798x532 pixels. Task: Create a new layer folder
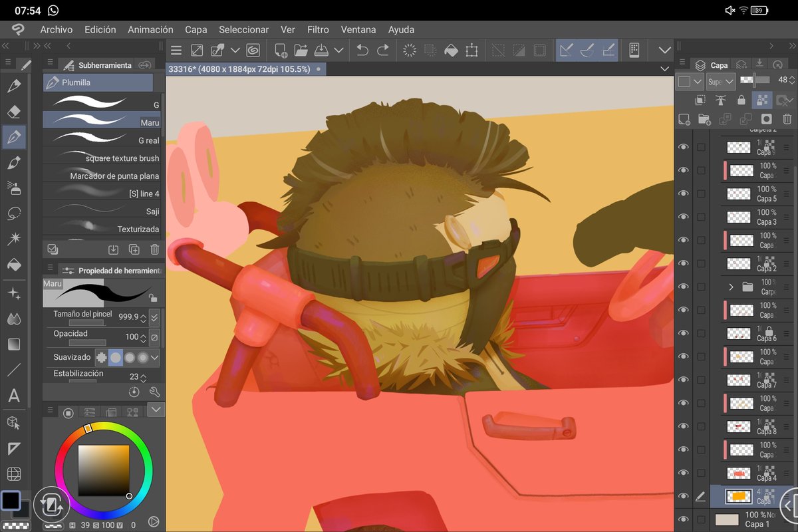[x=704, y=119]
